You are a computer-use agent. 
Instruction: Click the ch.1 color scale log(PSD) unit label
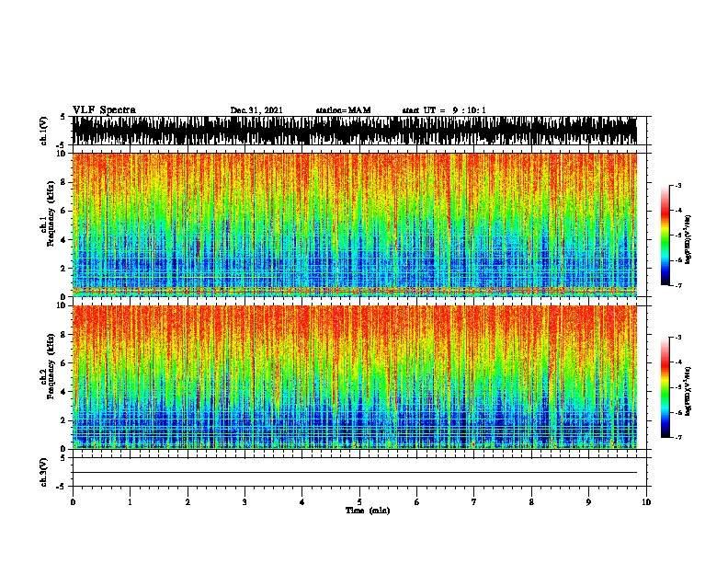[688, 239]
